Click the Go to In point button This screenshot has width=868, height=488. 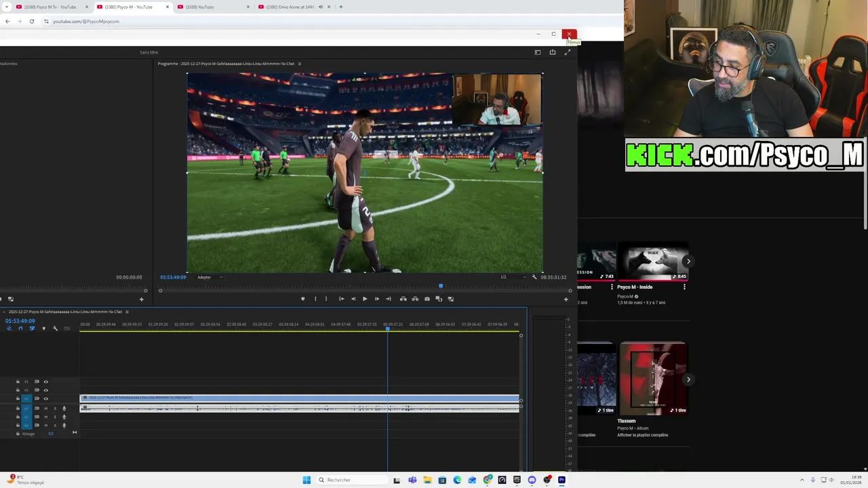342,299
